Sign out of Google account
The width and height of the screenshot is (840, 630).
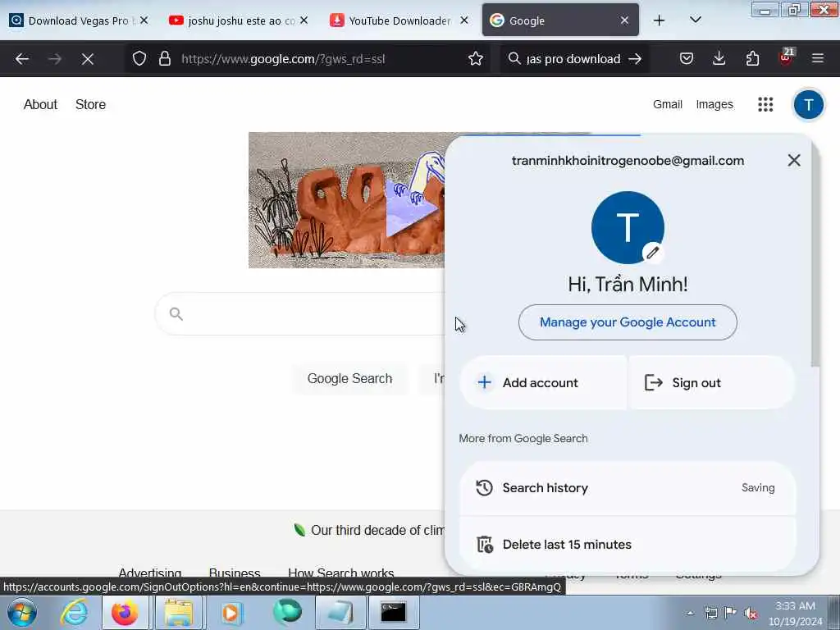pos(712,382)
